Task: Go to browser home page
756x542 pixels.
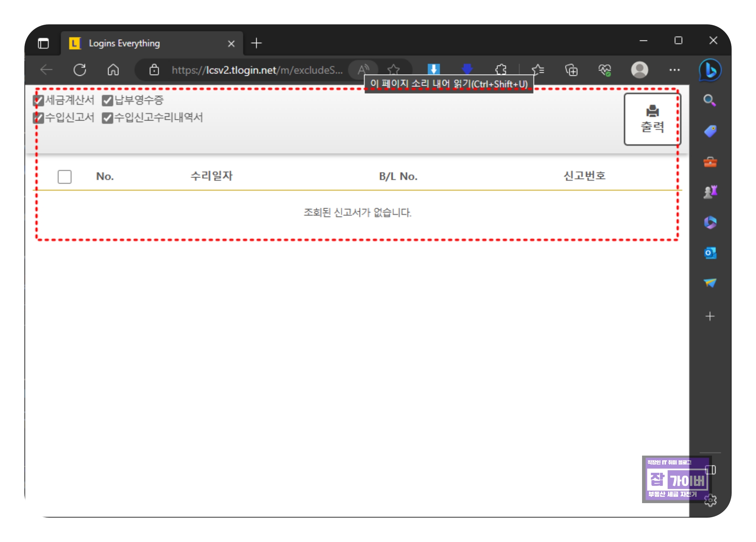Action: [113, 70]
